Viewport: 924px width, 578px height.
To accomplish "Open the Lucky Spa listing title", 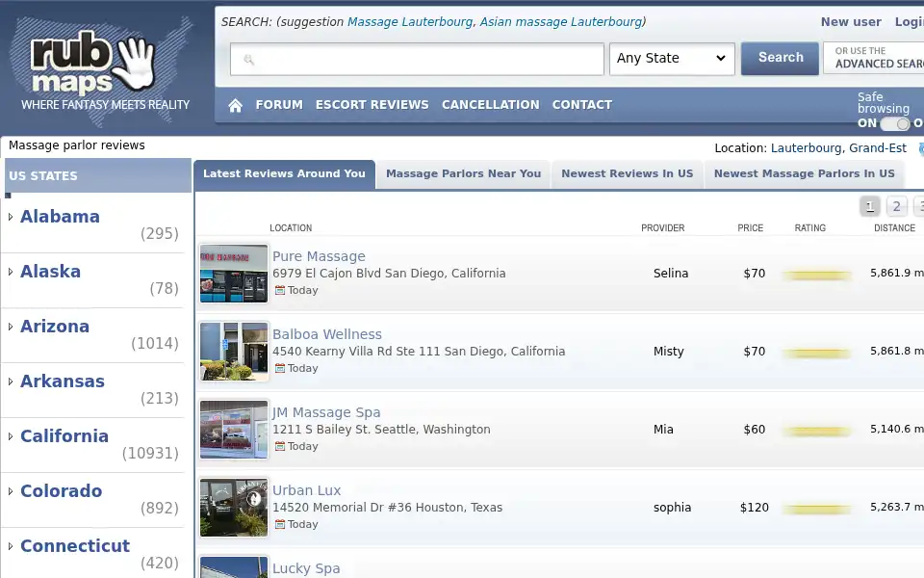I will pyautogui.click(x=306, y=568).
